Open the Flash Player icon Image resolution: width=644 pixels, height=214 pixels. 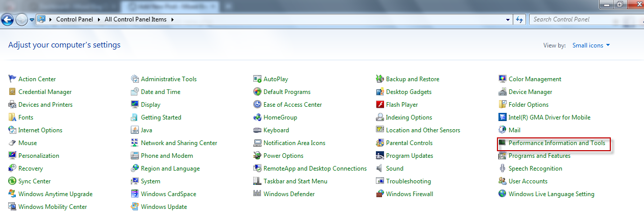point(380,105)
